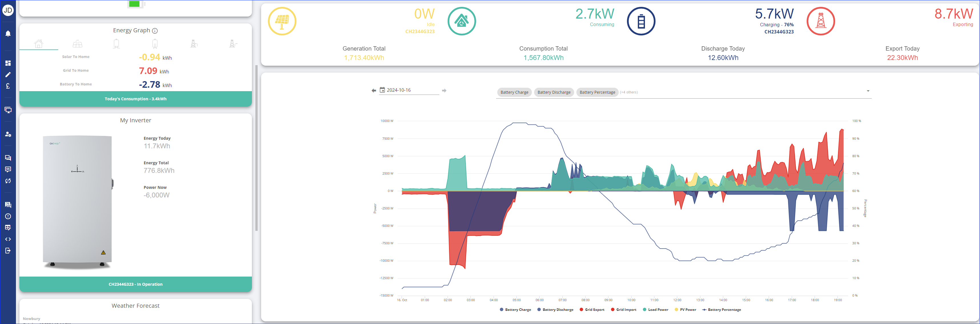Click the Energy Graph info icon
980x324 pixels.
click(155, 31)
